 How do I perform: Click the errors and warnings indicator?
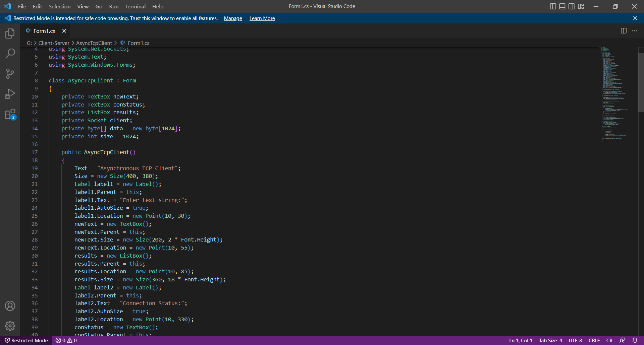[x=66, y=340]
